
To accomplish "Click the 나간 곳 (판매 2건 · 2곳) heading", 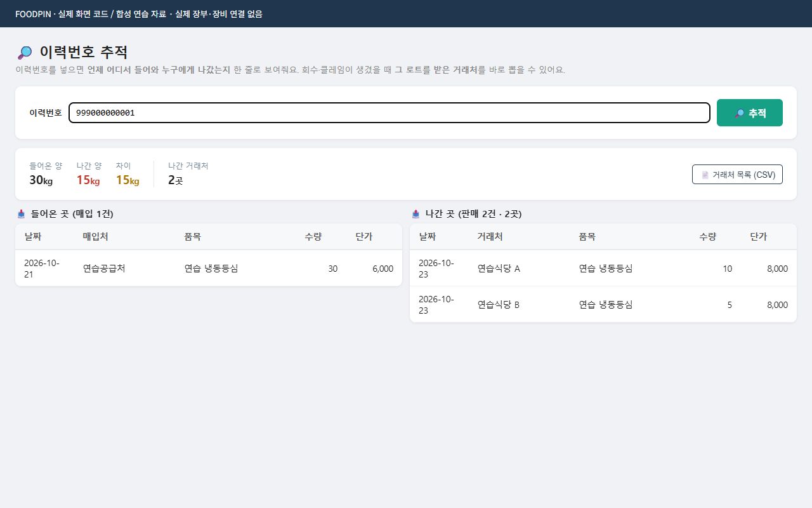I will point(473,214).
